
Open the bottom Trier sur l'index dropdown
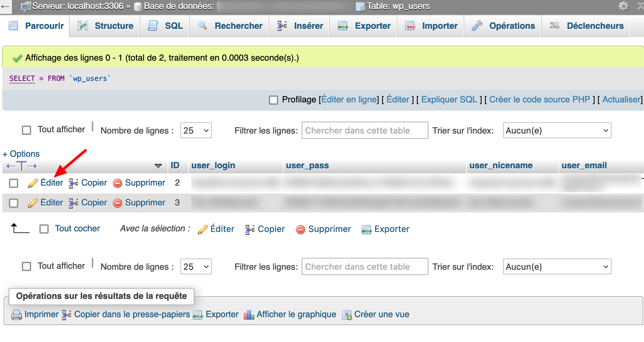click(557, 267)
